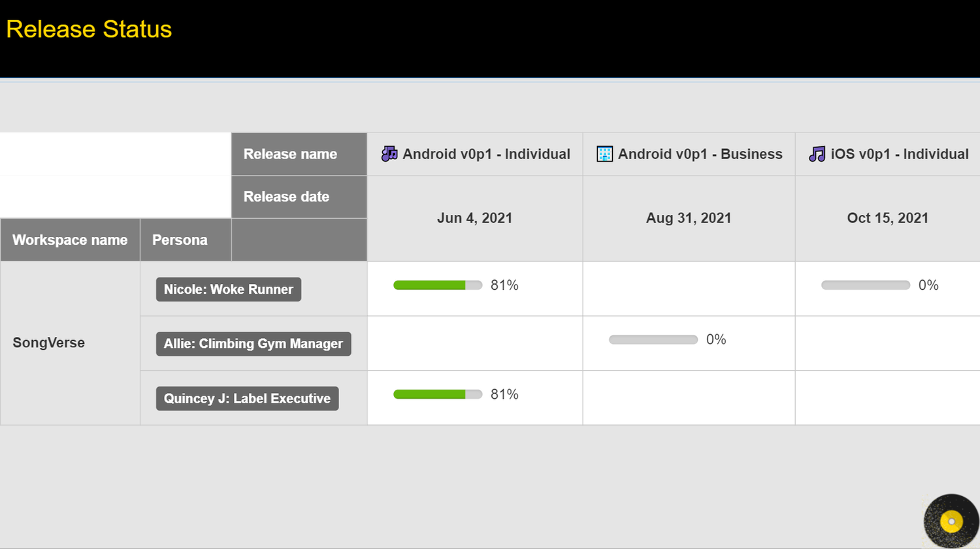Open the Allie: Climbing Gym Manager persona

(253, 343)
